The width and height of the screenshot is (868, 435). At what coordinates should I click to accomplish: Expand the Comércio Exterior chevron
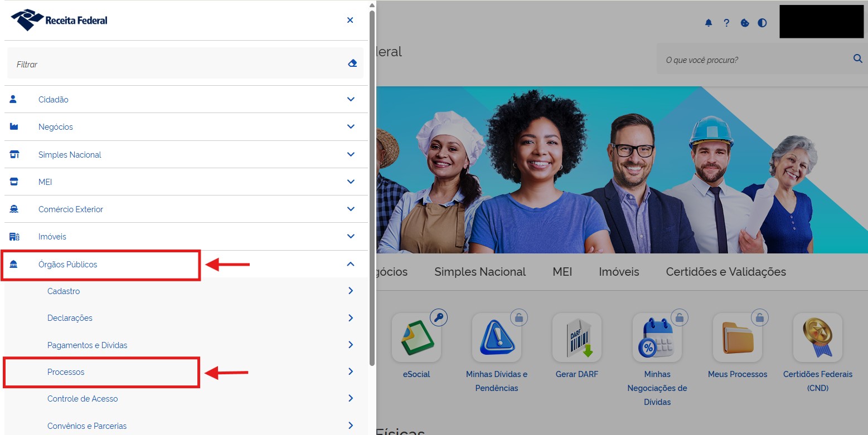coord(351,209)
